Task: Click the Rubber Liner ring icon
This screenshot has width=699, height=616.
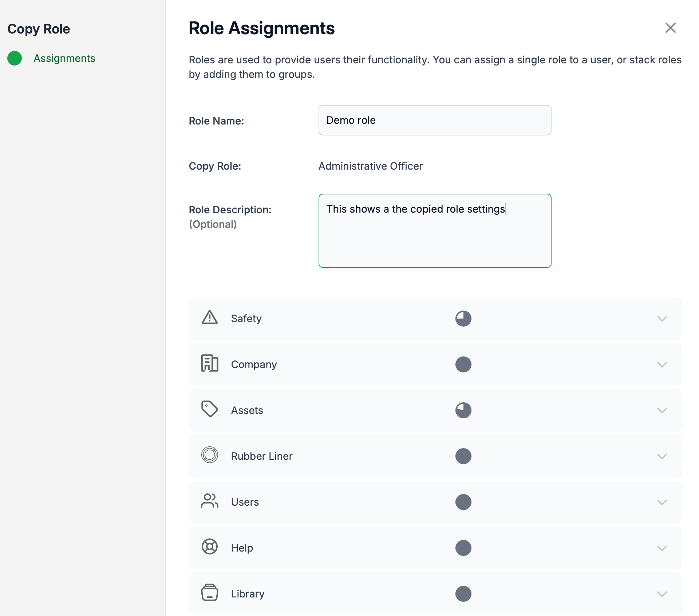Action: point(209,455)
